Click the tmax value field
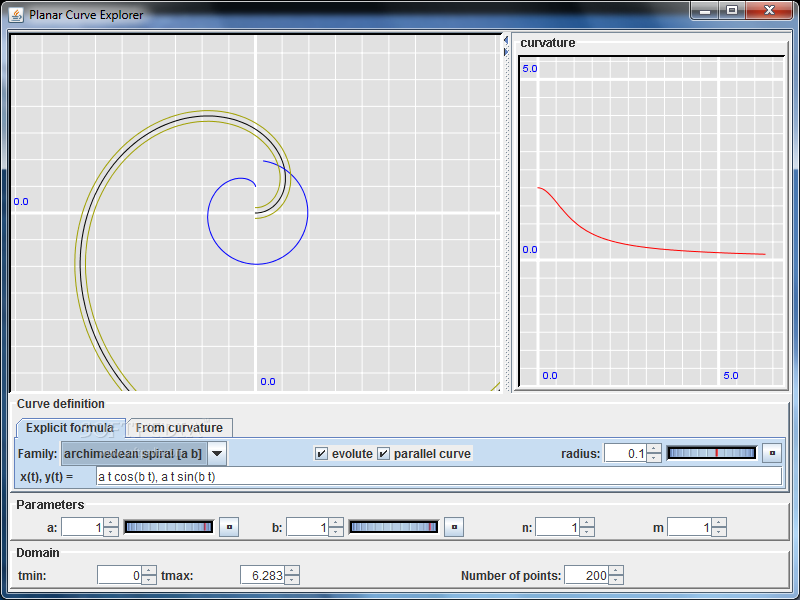Viewport: 800px width, 600px height. 262,576
